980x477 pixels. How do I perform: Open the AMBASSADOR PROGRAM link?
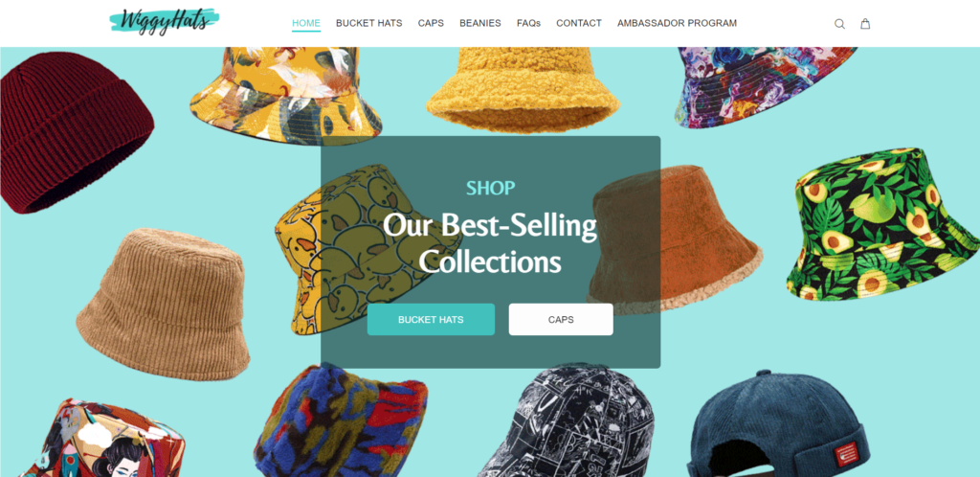coord(677,23)
